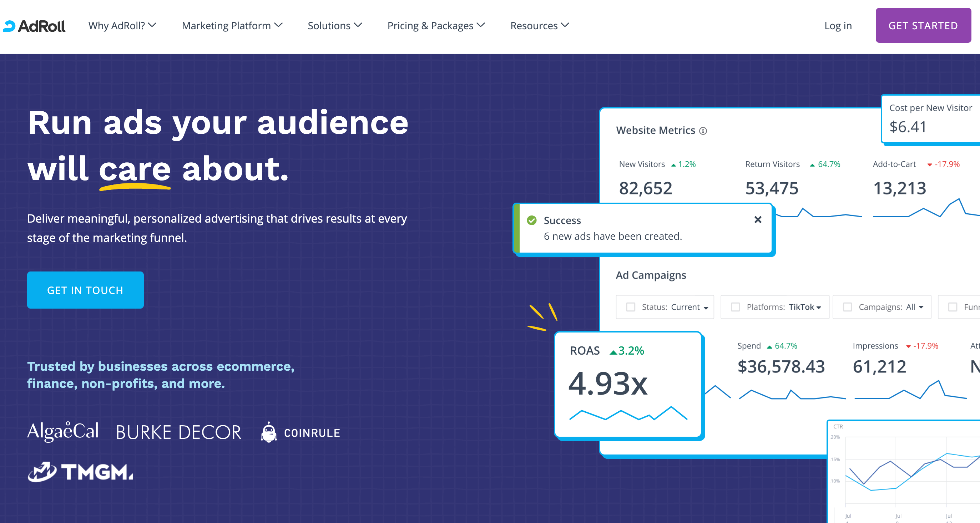Expand the Campaigns All dropdown arrow
This screenshot has width=980, height=523.
pyautogui.click(x=921, y=307)
